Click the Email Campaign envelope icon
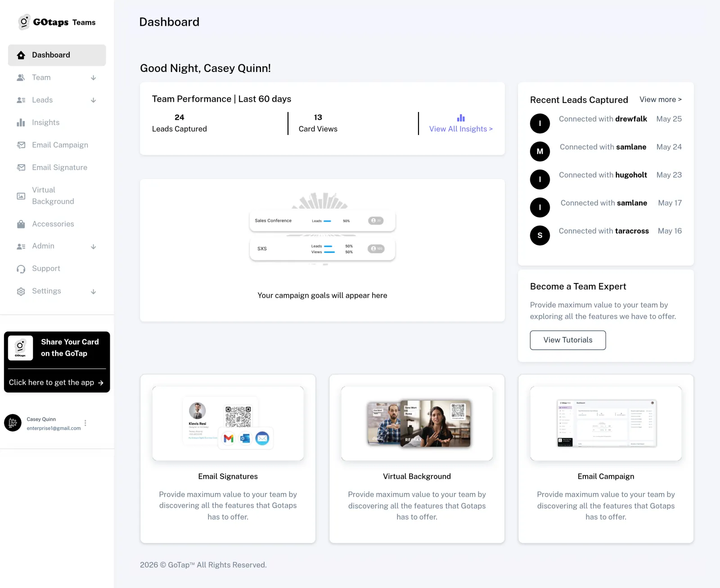This screenshot has height=588, width=720. coord(21,145)
